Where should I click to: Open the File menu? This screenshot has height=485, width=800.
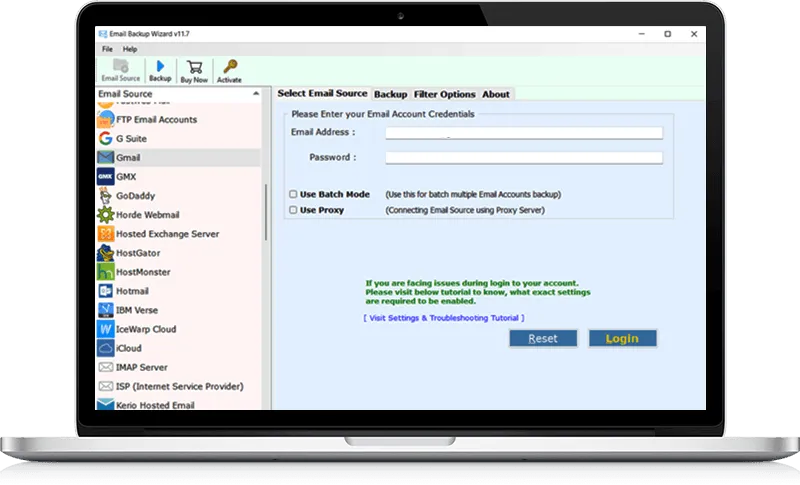point(107,49)
